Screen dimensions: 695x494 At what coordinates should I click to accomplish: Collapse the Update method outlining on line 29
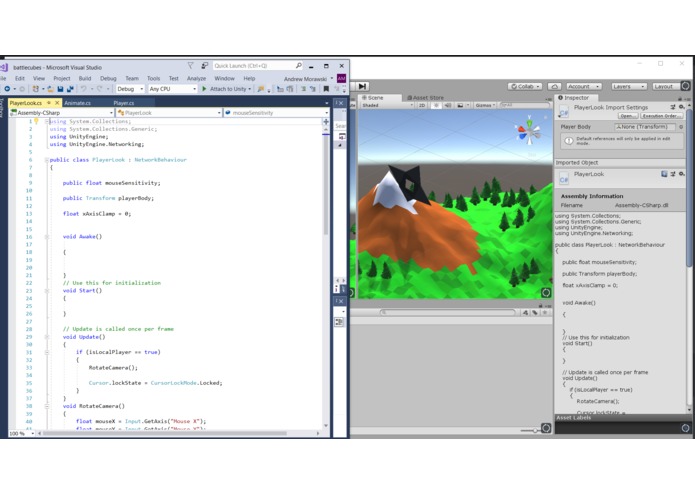point(47,337)
